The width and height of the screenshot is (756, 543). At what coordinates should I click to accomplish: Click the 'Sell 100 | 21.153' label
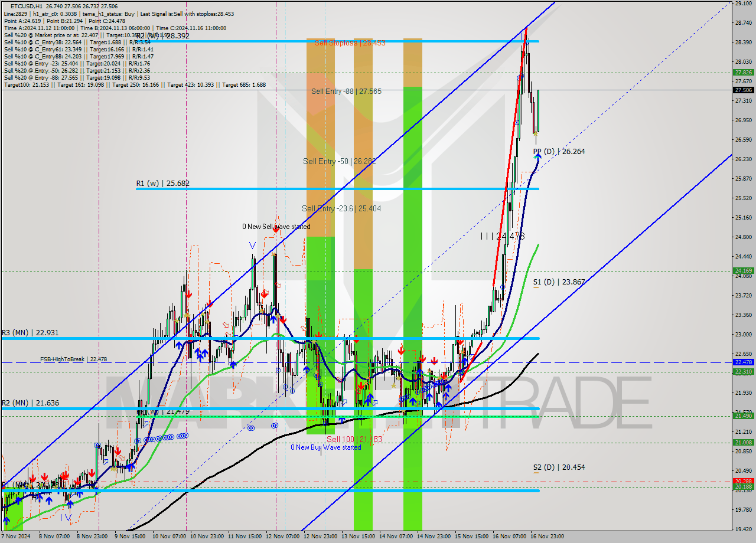(x=354, y=439)
